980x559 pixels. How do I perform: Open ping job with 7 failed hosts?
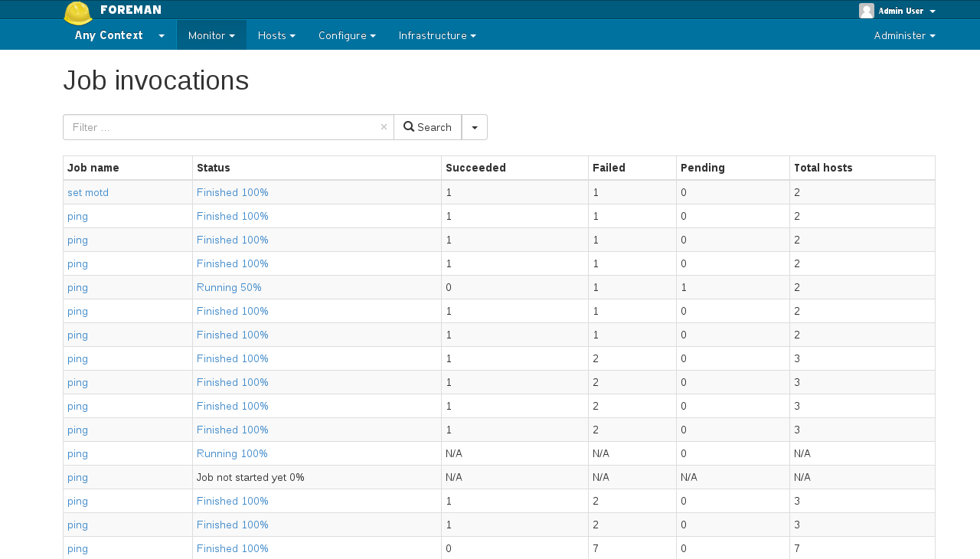(77, 548)
